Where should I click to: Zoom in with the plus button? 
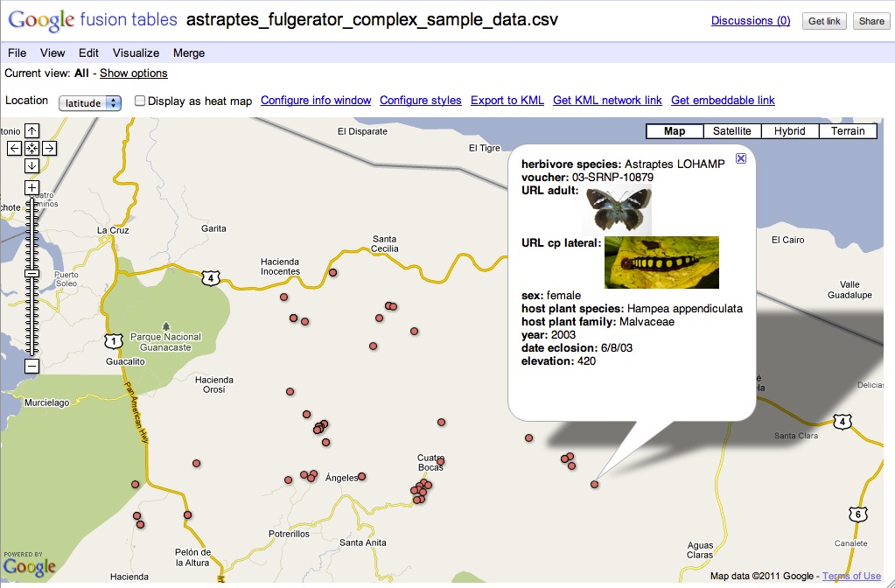(x=32, y=188)
